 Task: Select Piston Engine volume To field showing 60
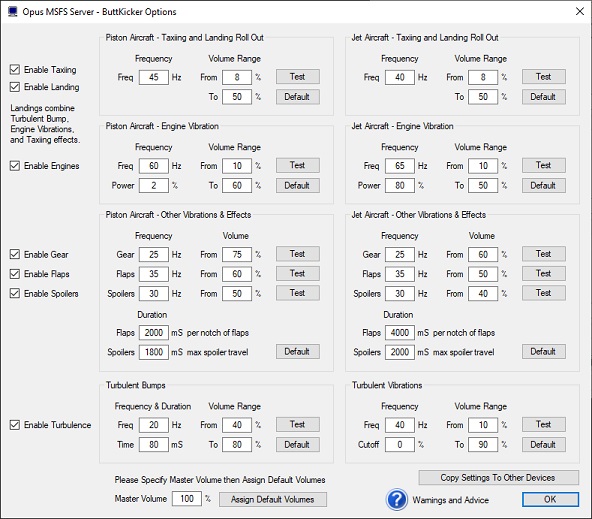[x=237, y=185]
